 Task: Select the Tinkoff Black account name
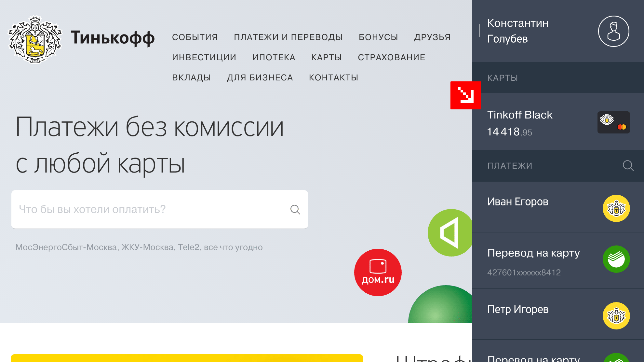tap(520, 115)
